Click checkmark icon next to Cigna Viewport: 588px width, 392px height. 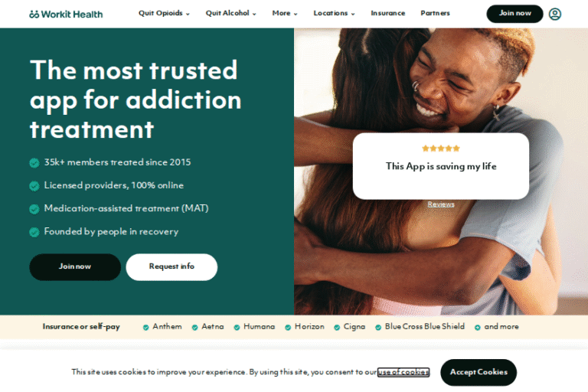coord(337,328)
